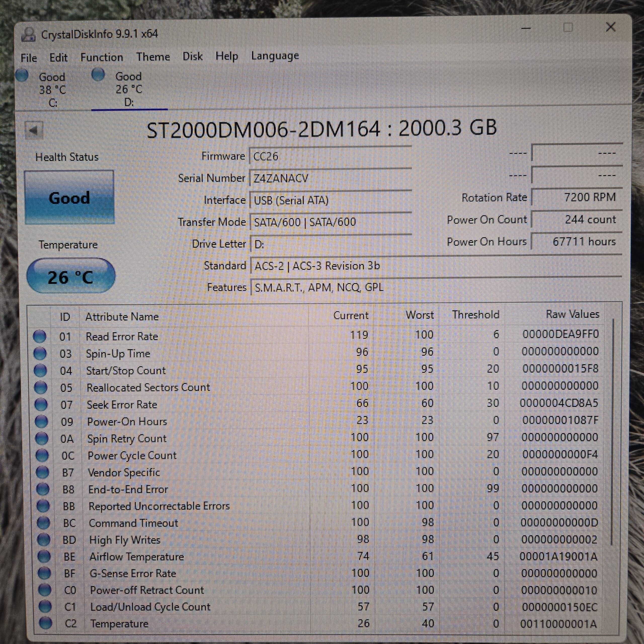Select the Command Timeout attribute name
Image resolution: width=644 pixels, height=644 pixels.
133,523
